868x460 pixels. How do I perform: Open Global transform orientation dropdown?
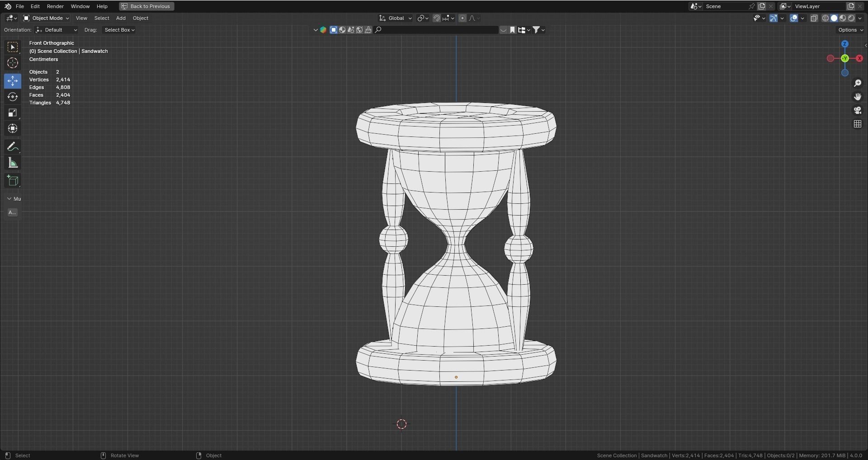396,18
